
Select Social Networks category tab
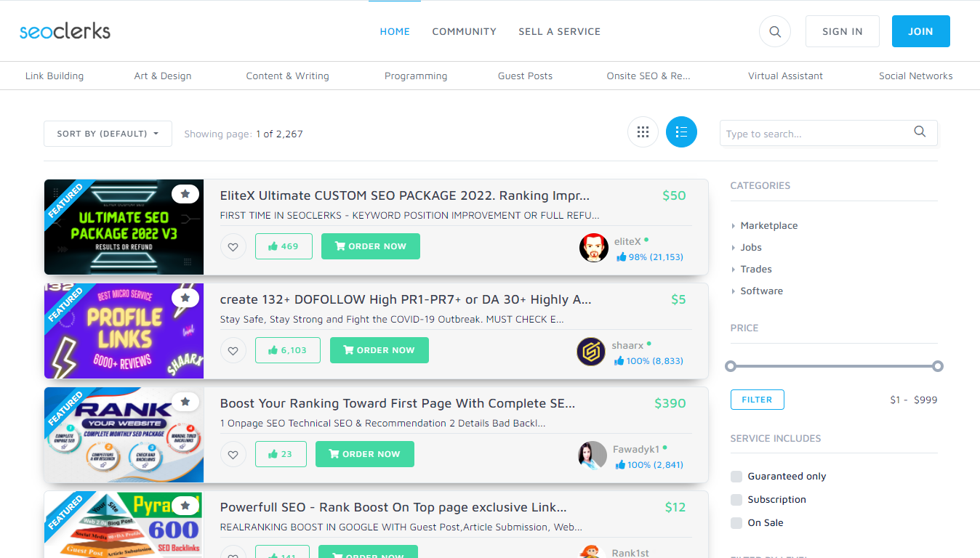[x=915, y=76]
